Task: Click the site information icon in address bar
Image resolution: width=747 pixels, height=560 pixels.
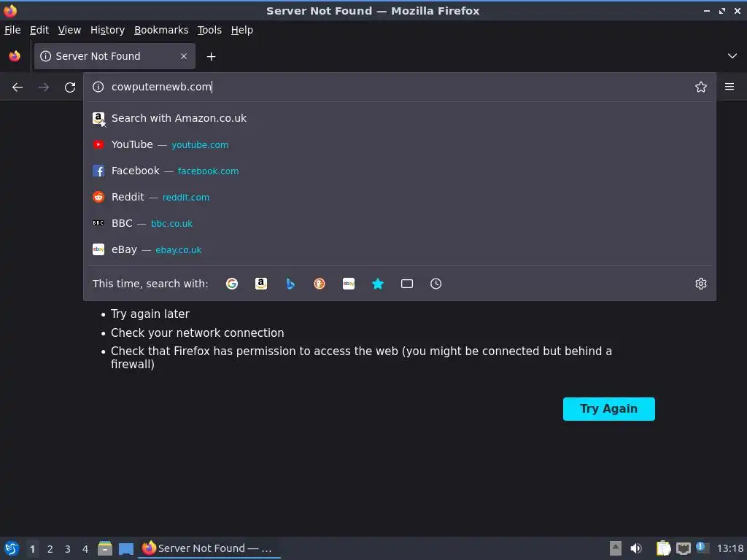Action: coord(98,87)
